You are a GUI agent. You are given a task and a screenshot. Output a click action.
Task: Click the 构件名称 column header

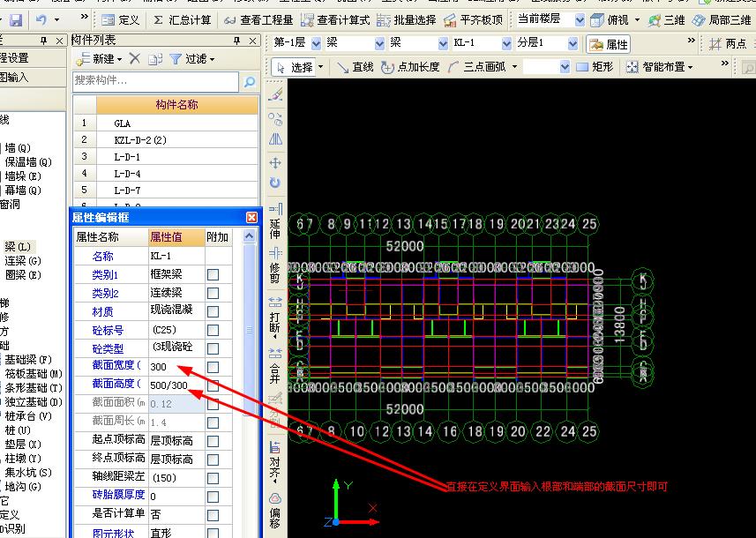coord(177,105)
